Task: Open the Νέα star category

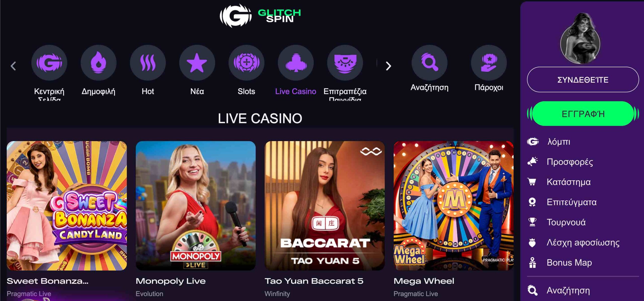Action: pos(197,63)
